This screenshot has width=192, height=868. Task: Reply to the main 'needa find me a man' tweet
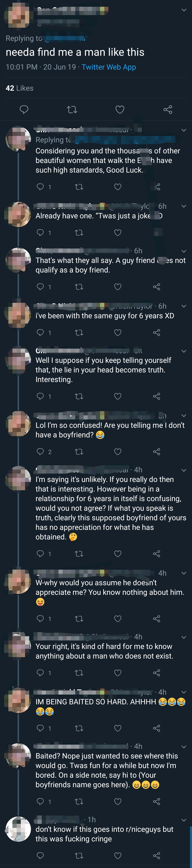pos(24,109)
